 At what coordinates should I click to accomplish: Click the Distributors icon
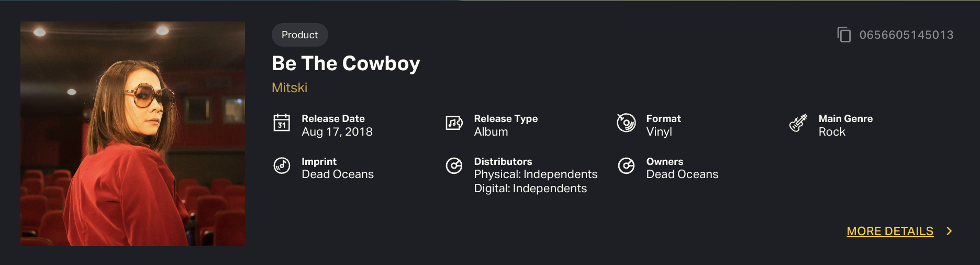click(x=454, y=165)
